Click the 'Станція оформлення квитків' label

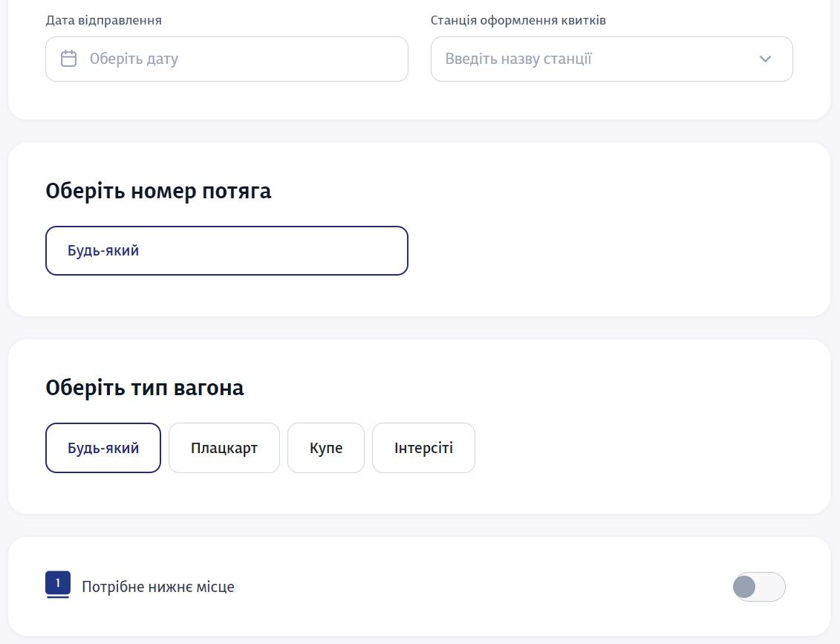click(518, 20)
